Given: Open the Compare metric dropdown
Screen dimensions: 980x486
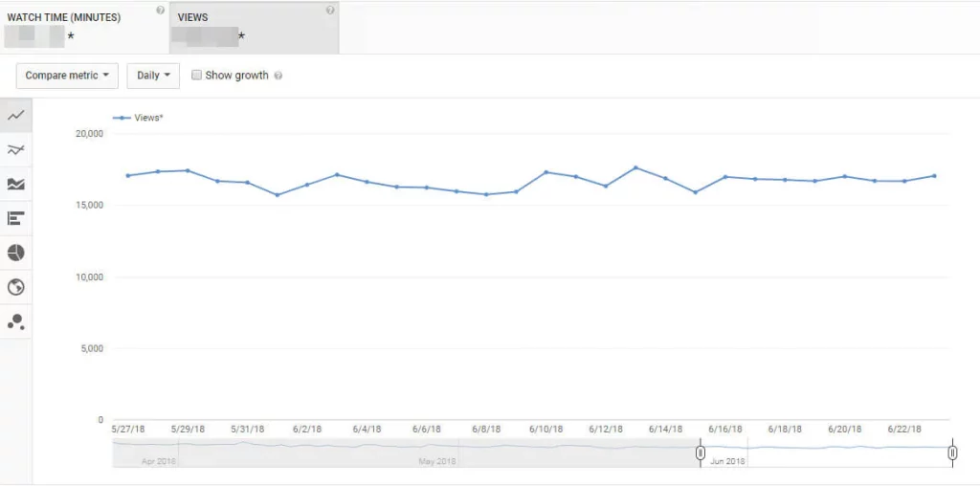Looking at the screenshot, I should [67, 76].
